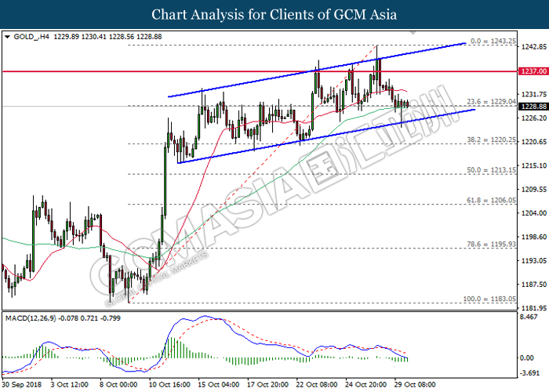Image resolution: width=549 pixels, height=392 pixels.
Task: Click the triangle arrow beside GOLD_,H4
Action: pyautogui.click(x=7, y=36)
